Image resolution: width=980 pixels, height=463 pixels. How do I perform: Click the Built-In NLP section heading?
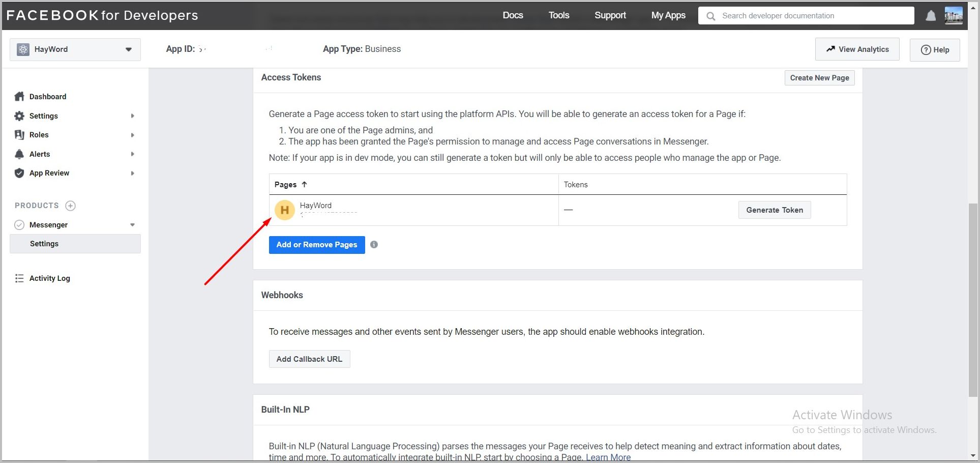285,410
